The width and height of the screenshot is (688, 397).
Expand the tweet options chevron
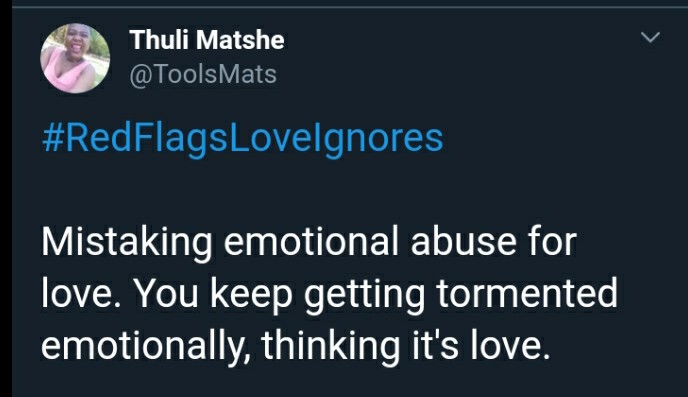(x=650, y=37)
